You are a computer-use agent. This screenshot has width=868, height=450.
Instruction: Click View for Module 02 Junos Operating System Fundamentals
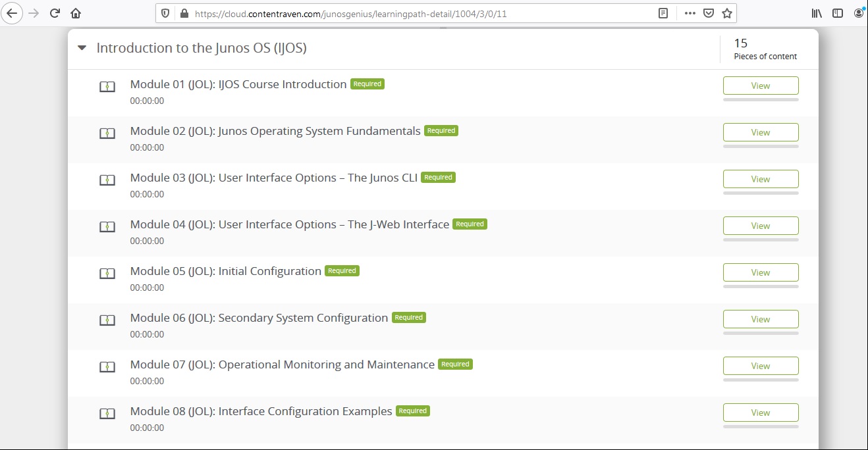(x=760, y=132)
